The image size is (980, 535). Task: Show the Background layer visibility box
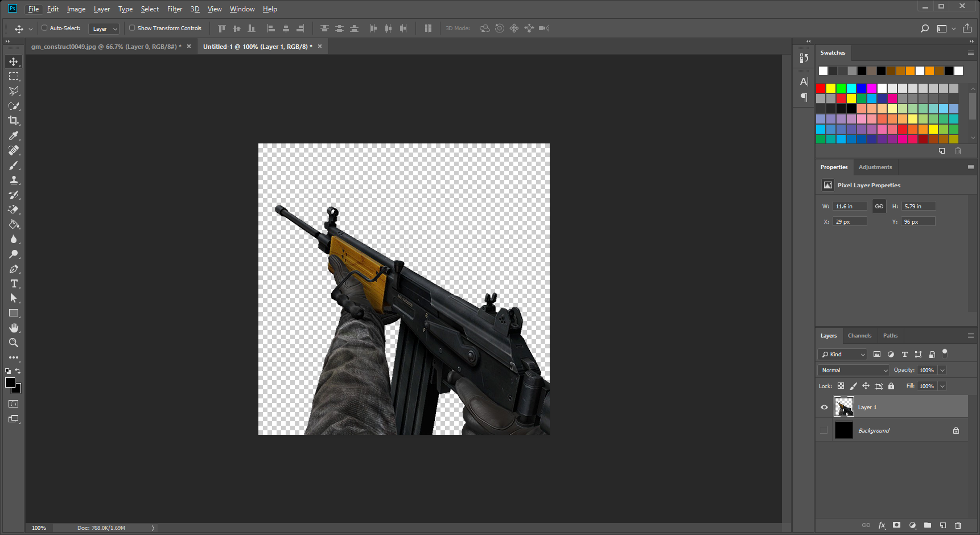pos(824,430)
